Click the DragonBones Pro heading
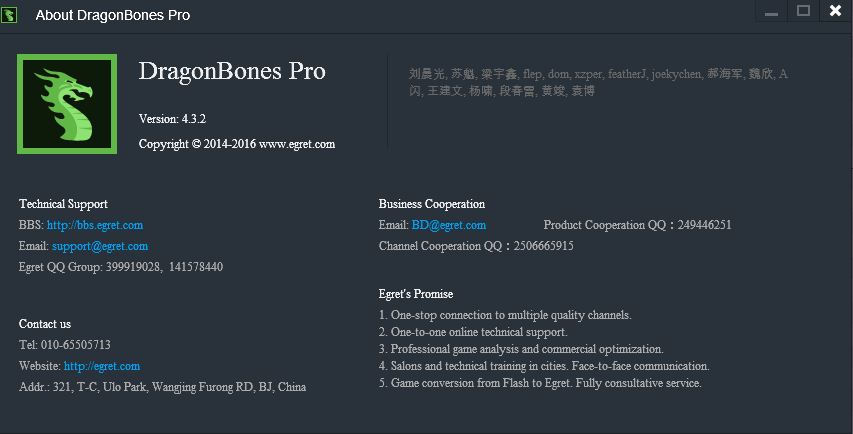The height and width of the screenshot is (434, 853). pos(232,71)
